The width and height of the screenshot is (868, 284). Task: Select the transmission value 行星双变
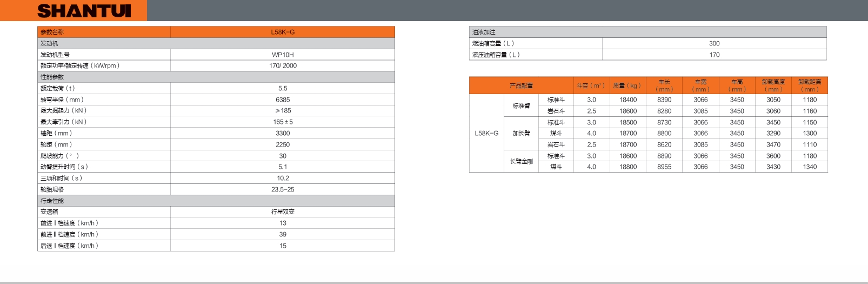[283, 212]
